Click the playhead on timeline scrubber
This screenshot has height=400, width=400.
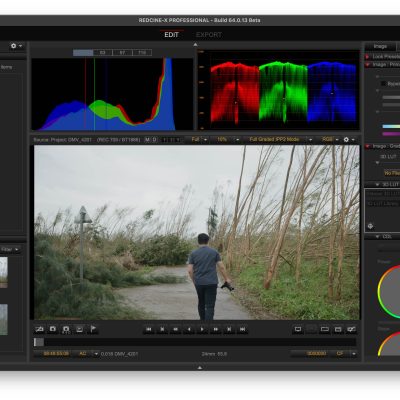39,342
